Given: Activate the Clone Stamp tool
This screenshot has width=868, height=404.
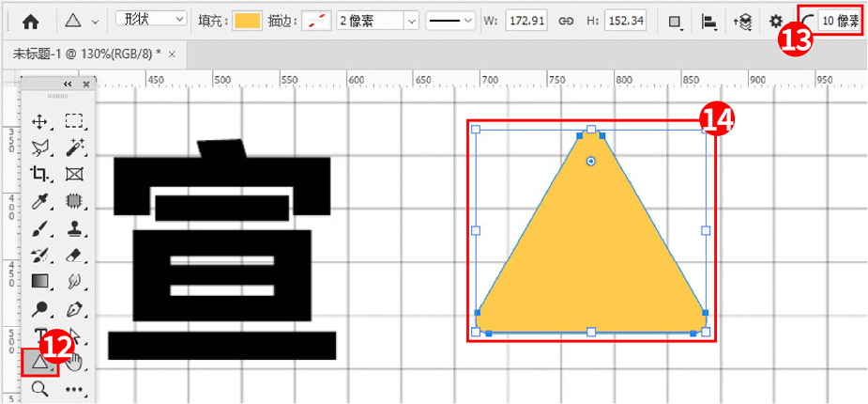Looking at the screenshot, I should [75, 227].
